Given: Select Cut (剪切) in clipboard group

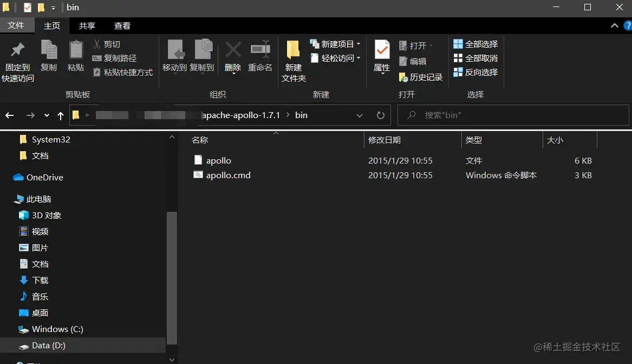Looking at the screenshot, I should 107,44.
